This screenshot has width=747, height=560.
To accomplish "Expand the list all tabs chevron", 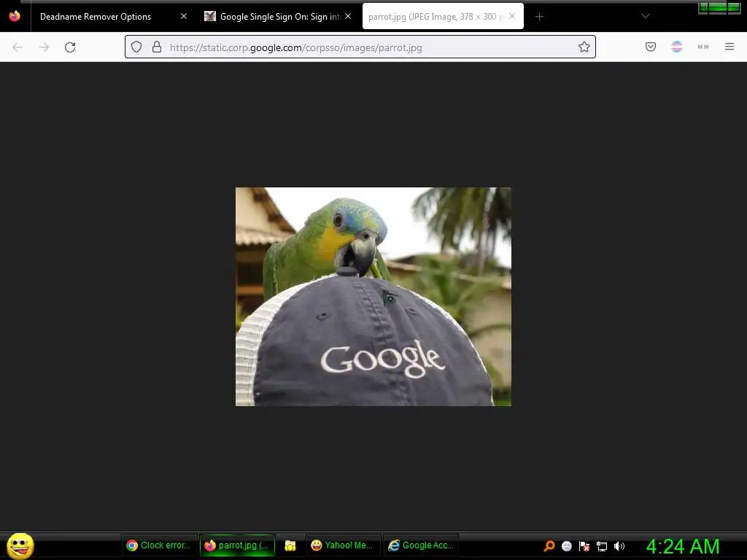I will pos(646,16).
